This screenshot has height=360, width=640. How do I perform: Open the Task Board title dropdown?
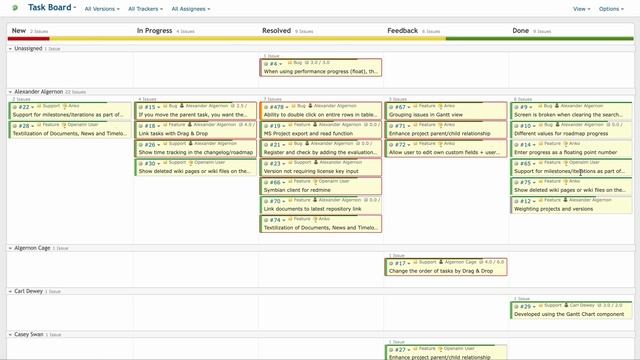point(52,7)
